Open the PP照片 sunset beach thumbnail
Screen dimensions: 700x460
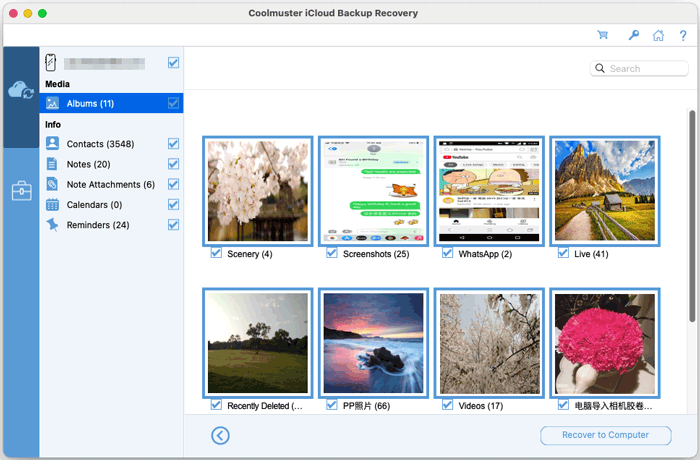(373, 343)
